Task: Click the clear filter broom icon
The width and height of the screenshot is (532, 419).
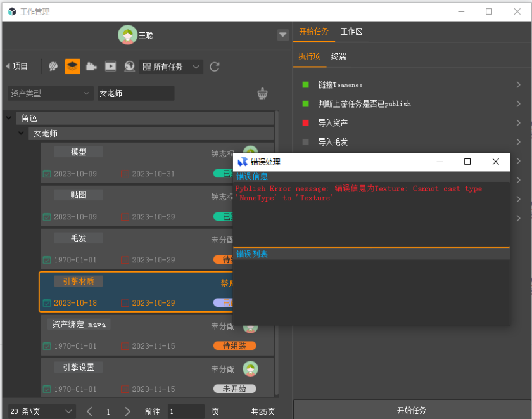Action: click(262, 93)
